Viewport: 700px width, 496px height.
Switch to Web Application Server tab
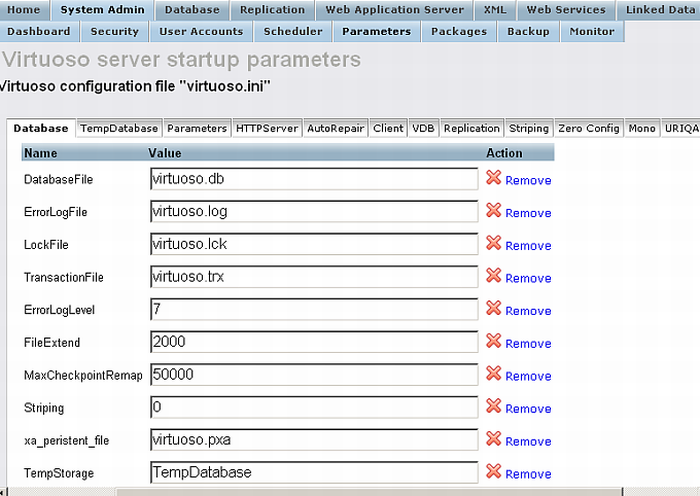394,10
